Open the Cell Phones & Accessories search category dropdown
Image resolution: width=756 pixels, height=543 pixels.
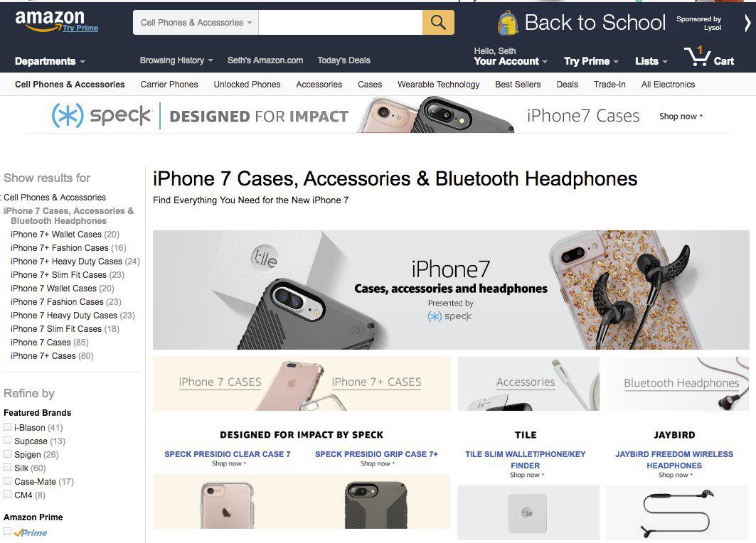(x=196, y=23)
